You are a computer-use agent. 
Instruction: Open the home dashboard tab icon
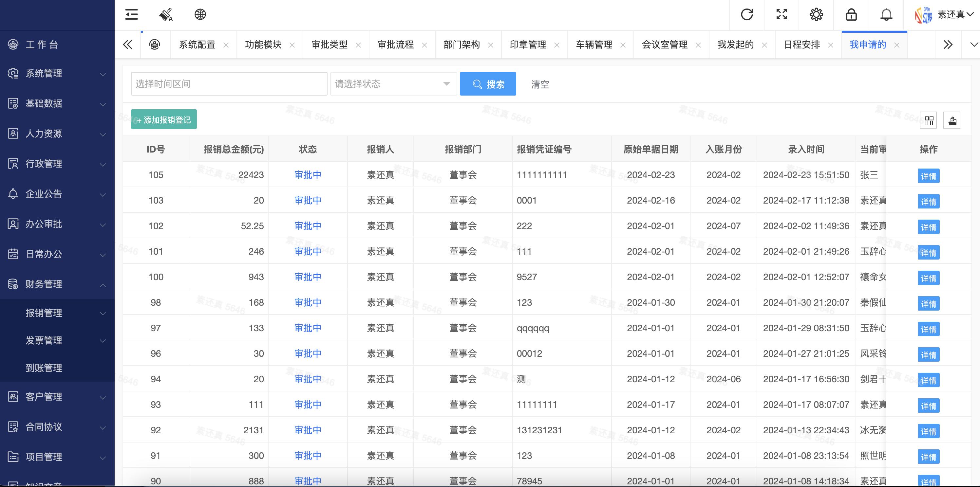tap(155, 45)
